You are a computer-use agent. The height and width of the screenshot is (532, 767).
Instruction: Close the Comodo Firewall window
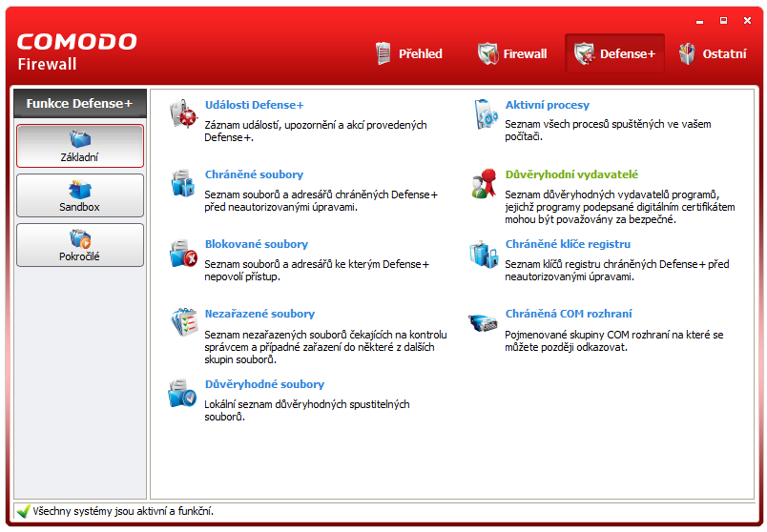tap(747, 21)
